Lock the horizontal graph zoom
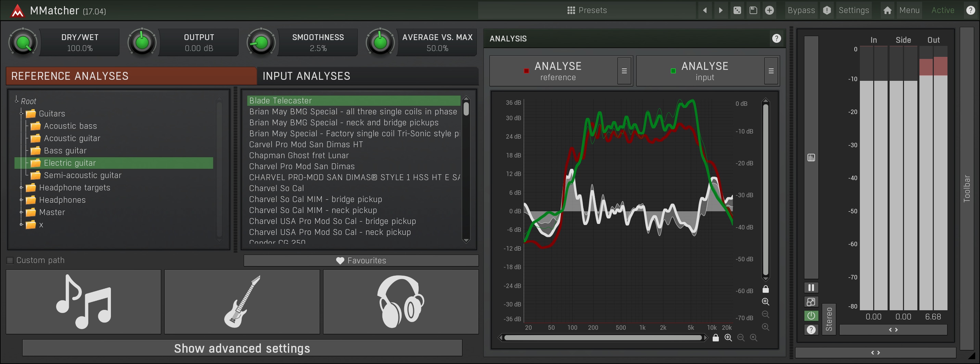The width and height of the screenshot is (980, 364). tap(715, 338)
